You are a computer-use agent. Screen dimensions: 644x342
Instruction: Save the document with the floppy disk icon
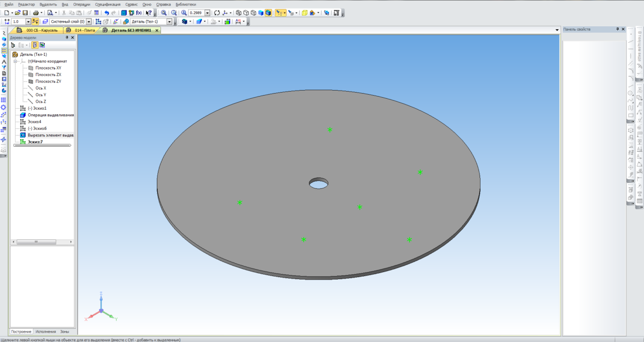(x=25, y=13)
